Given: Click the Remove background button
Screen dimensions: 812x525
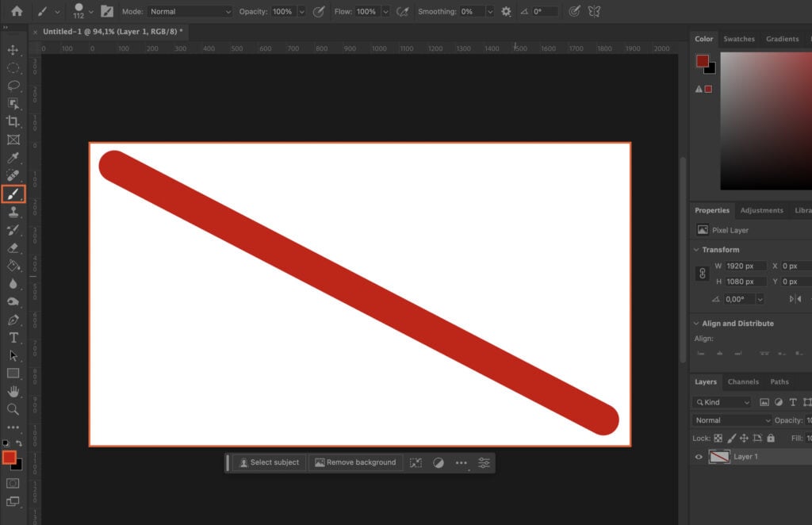Looking at the screenshot, I should tap(355, 462).
